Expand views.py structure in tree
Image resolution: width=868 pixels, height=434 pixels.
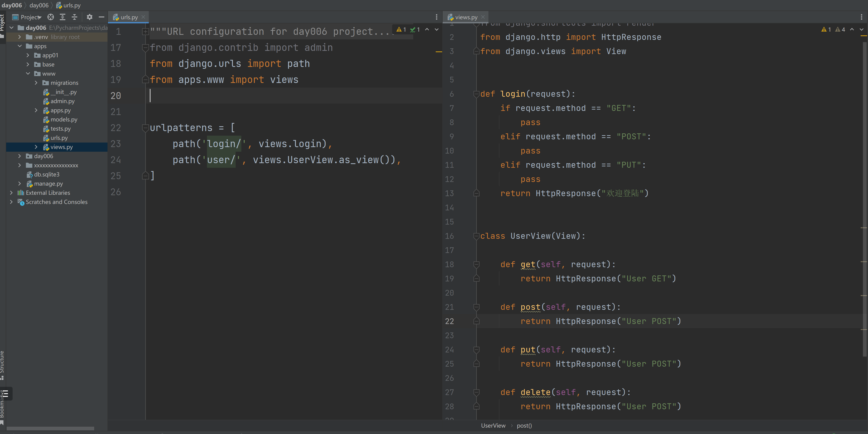[x=36, y=147]
